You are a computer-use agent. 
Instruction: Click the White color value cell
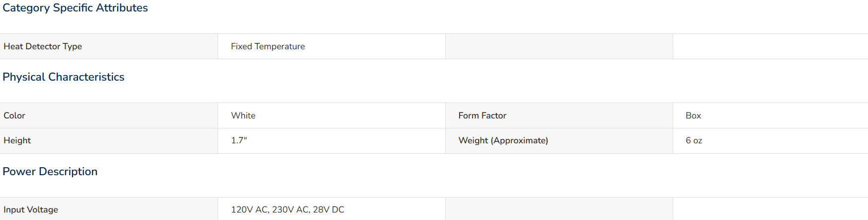pos(331,115)
